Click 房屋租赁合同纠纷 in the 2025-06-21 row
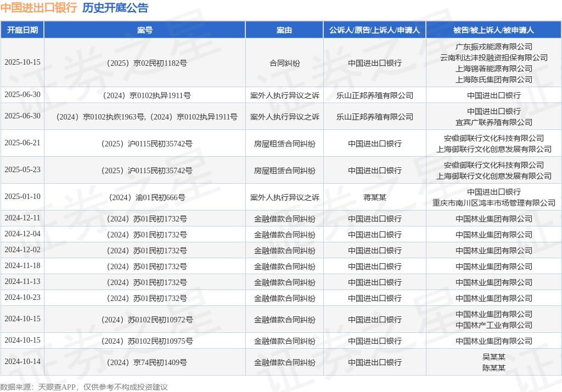 coord(285,144)
